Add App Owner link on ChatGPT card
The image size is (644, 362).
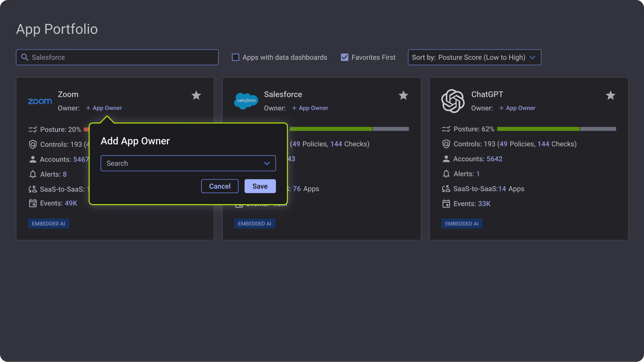point(517,108)
